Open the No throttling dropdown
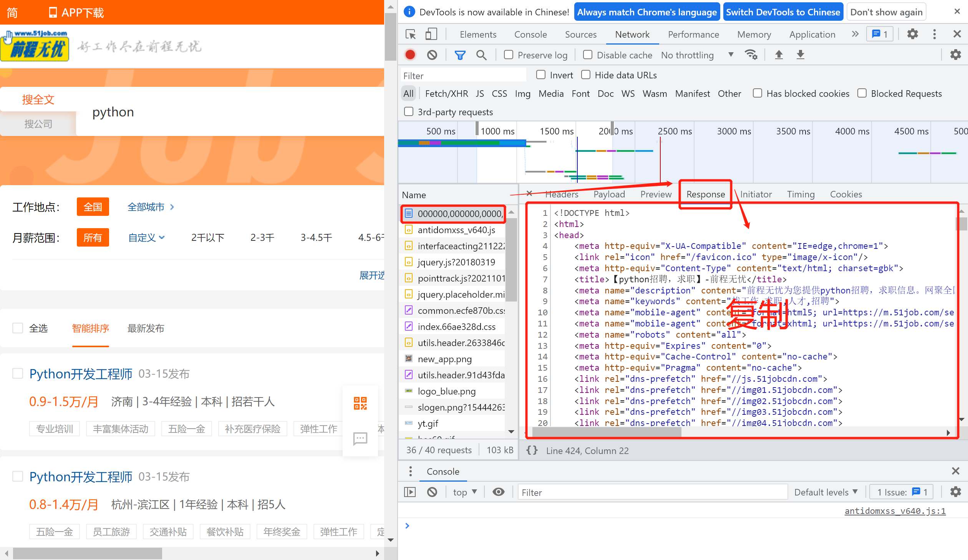This screenshot has height=560, width=968. tap(697, 55)
